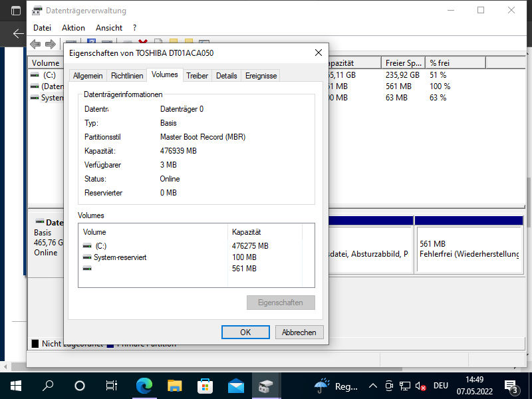Select the unnamed 561 MB volume icon
532x399 pixels.
click(x=87, y=269)
